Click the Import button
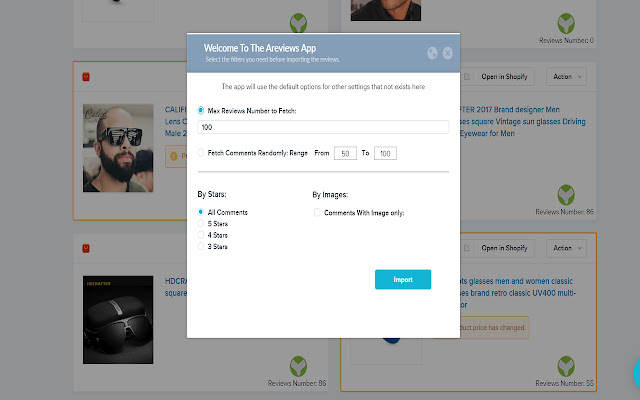The height and width of the screenshot is (400, 640). (403, 280)
